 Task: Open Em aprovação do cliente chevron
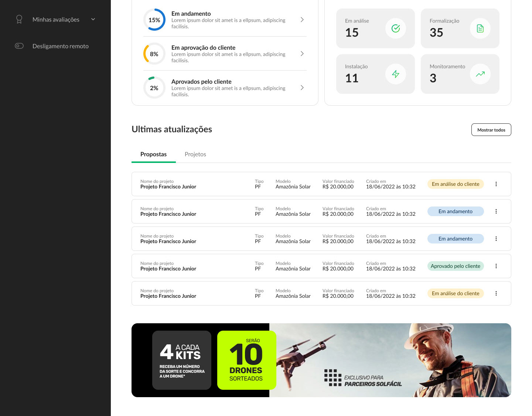point(302,54)
